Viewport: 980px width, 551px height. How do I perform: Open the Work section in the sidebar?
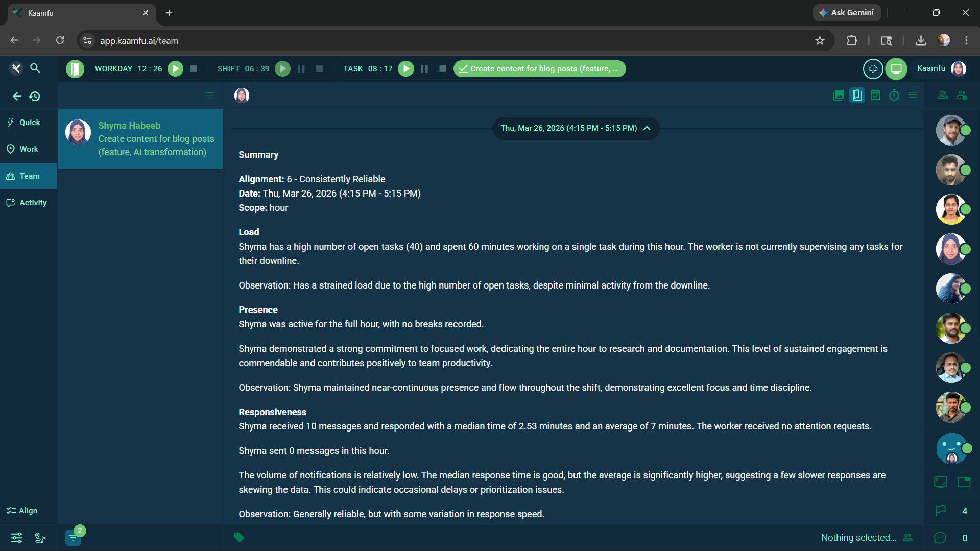[28, 149]
